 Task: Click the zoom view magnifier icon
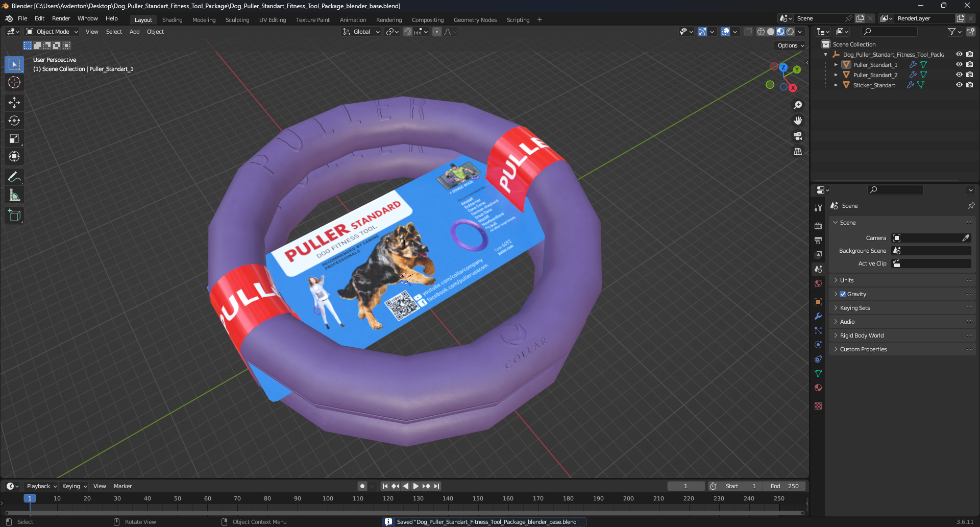click(798, 105)
